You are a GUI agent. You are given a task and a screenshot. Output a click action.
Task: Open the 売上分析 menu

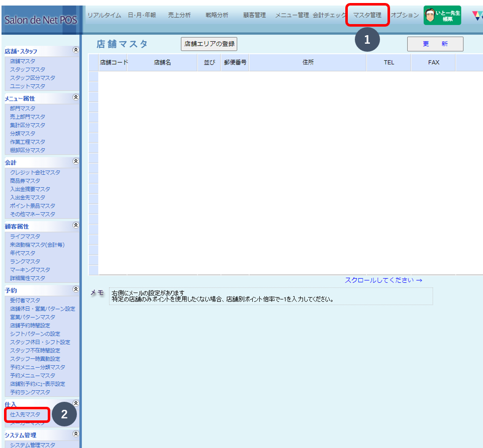(179, 15)
